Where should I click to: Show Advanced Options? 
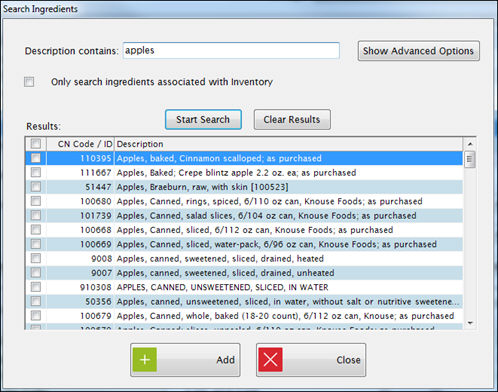tap(419, 51)
